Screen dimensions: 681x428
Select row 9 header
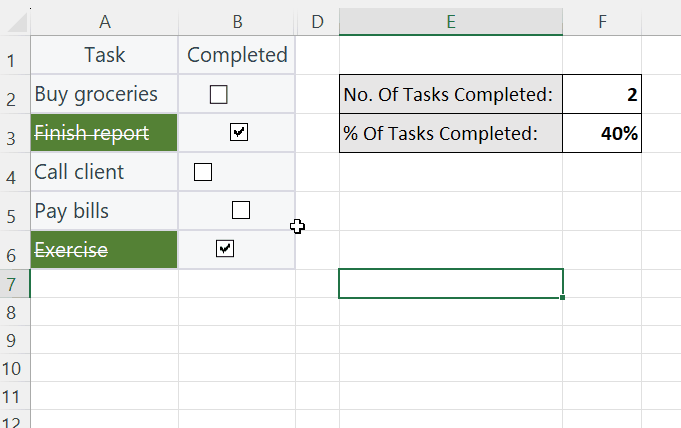15,340
